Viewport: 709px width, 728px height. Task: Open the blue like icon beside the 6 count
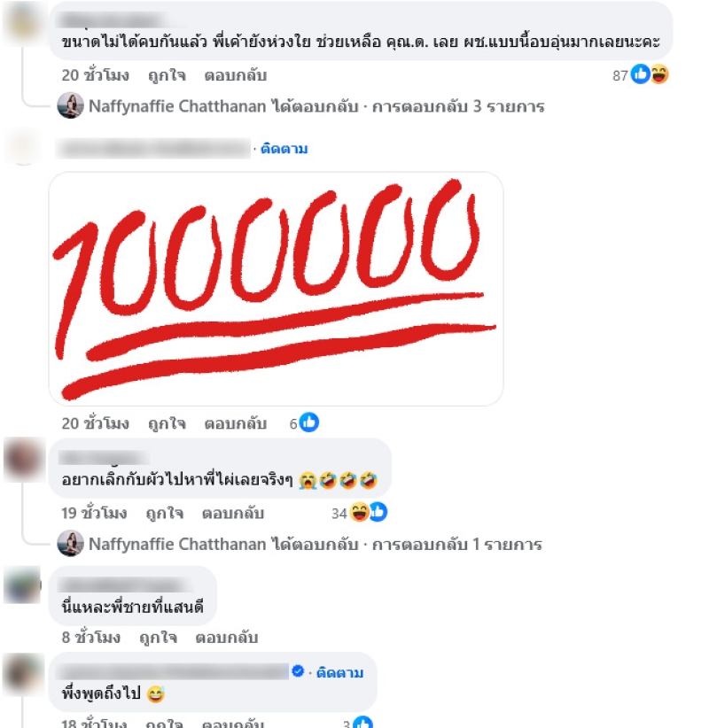[308, 422]
